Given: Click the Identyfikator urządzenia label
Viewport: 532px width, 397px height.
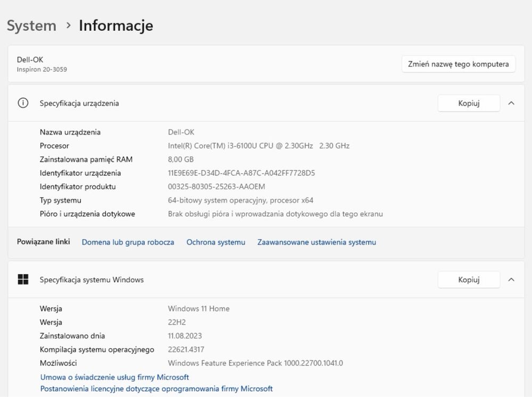Looking at the screenshot, I should point(80,173).
